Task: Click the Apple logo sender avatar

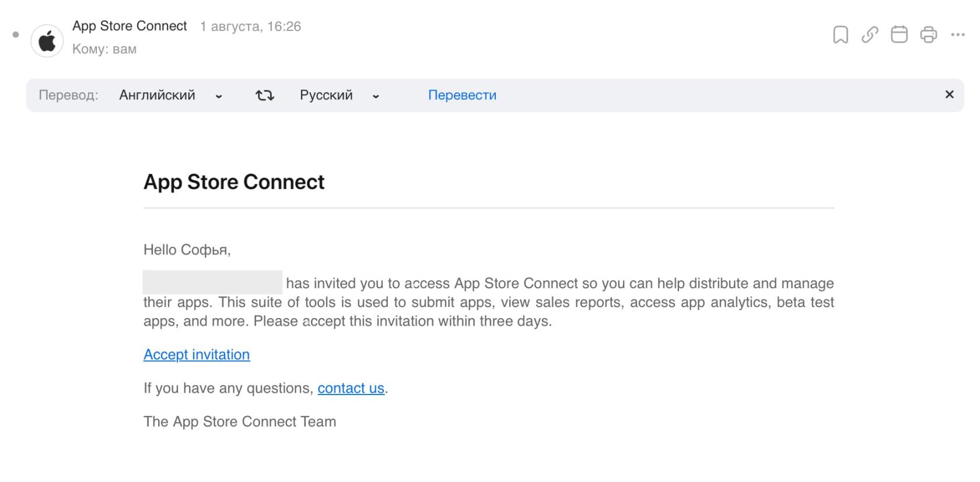Action: click(x=47, y=41)
